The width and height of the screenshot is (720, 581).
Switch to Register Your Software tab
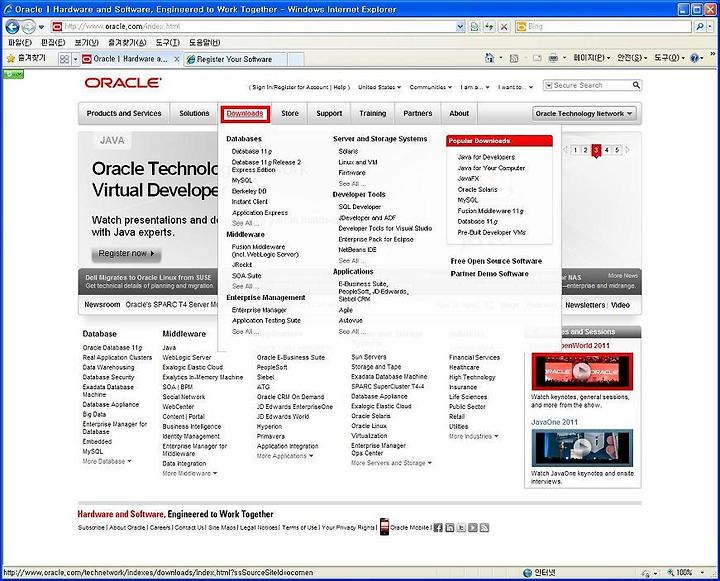[x=235, y=59]
